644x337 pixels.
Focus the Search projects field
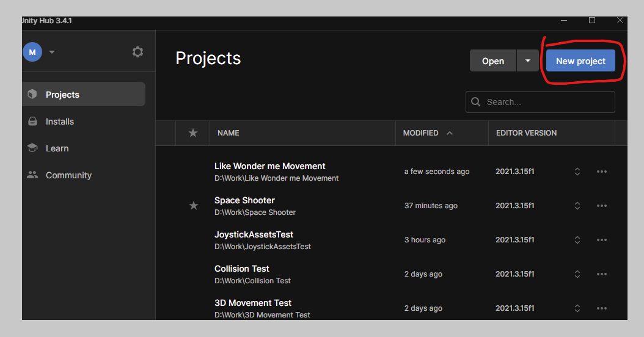(540, 102)
